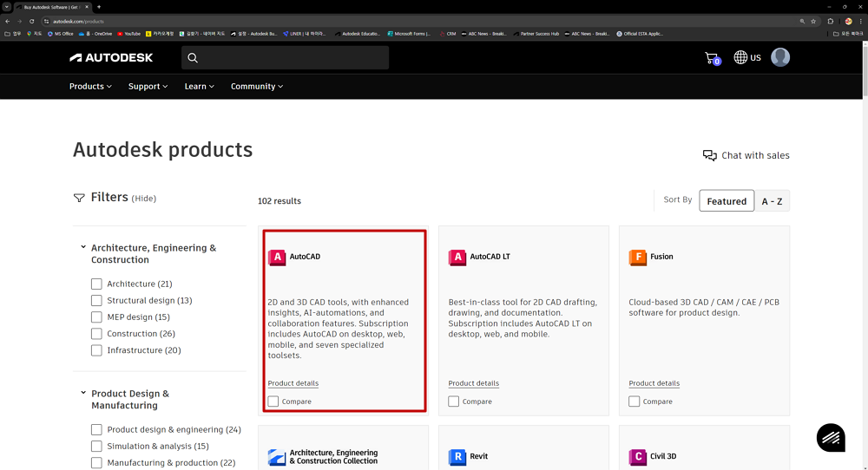Check Manufacturing & production (22) filter
This screenshot has height=470, width=868.
click(96, 463)
